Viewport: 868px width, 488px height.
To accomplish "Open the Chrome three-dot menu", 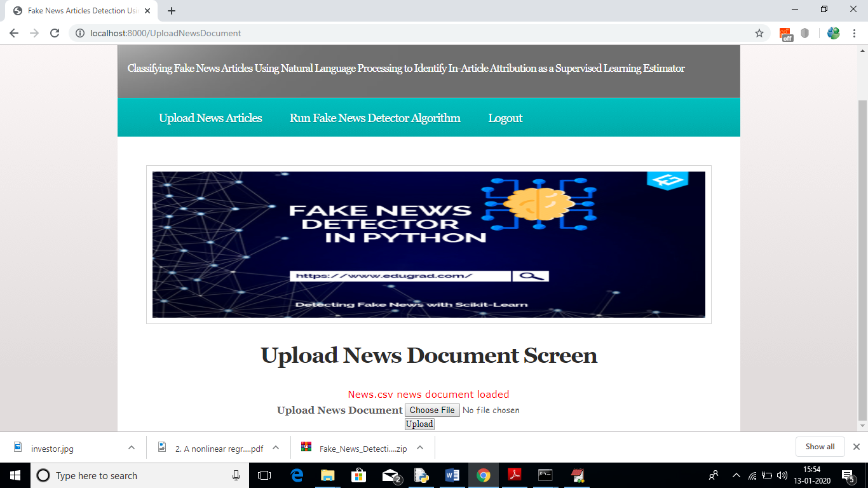I will [854, 33].
